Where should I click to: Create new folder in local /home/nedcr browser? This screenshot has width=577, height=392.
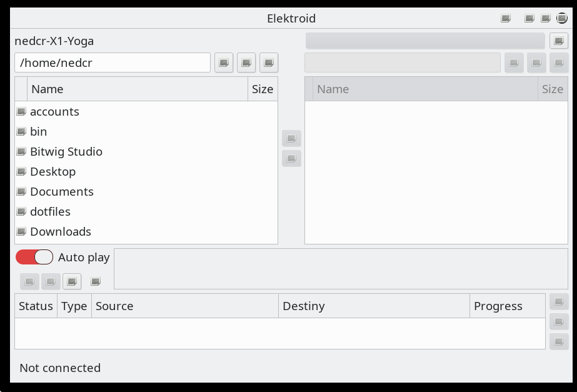click(x=246, y=63)
